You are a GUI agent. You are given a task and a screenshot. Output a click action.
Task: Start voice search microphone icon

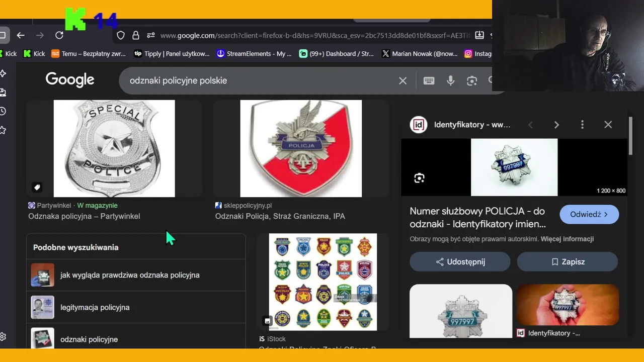click(x=450, y=80)
